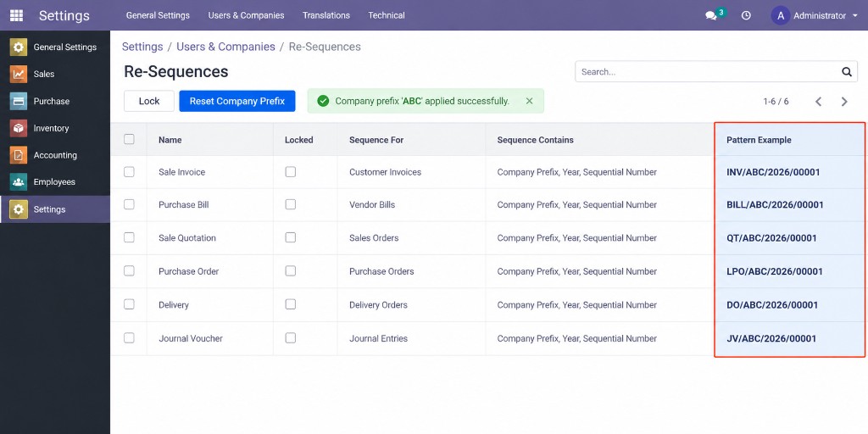868x434 pixels.
Task: Go to previous page arrow
Action: tap(818, 102)
